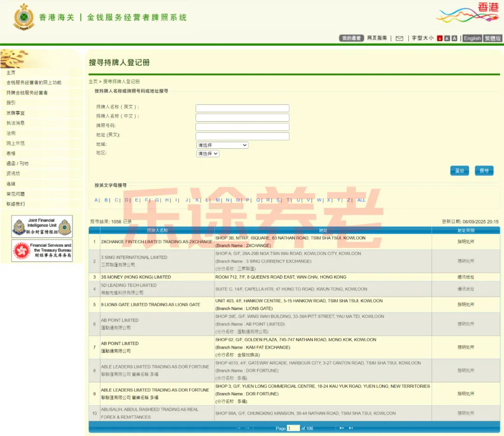504x436 pixels.
Task: Go to the next page arrow
Action: 342,428
